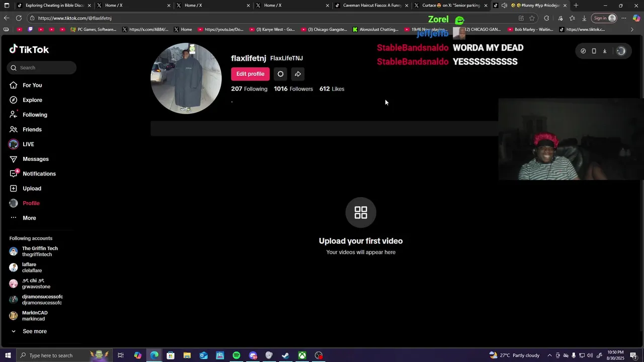Add this page to favorites star

point(532,18)
